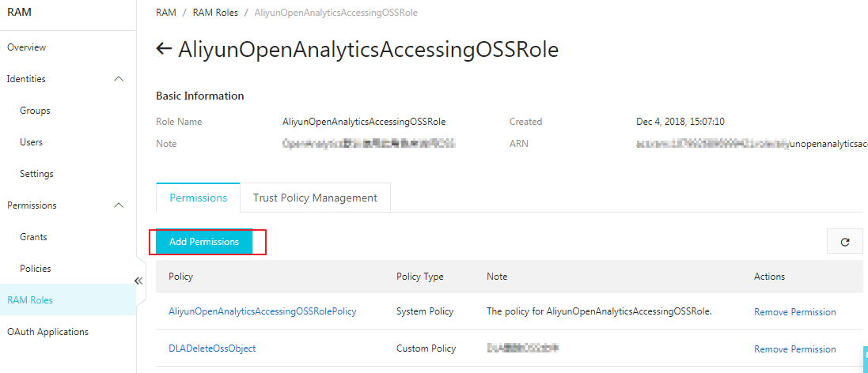Click the RAM breadcrumb link
The height and width of the screenshot is (373, 868).
(x=166, y=12)
